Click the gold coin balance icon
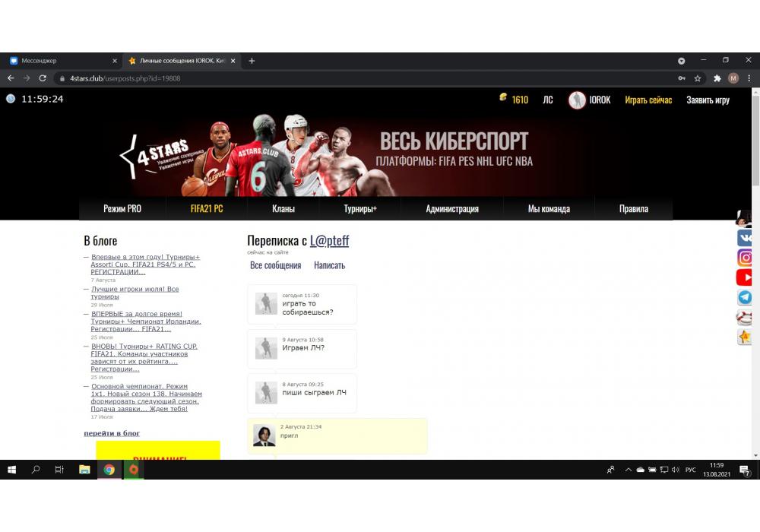This screenshot has width=760, height=532. pyautogui.click(x=502, y=99)
